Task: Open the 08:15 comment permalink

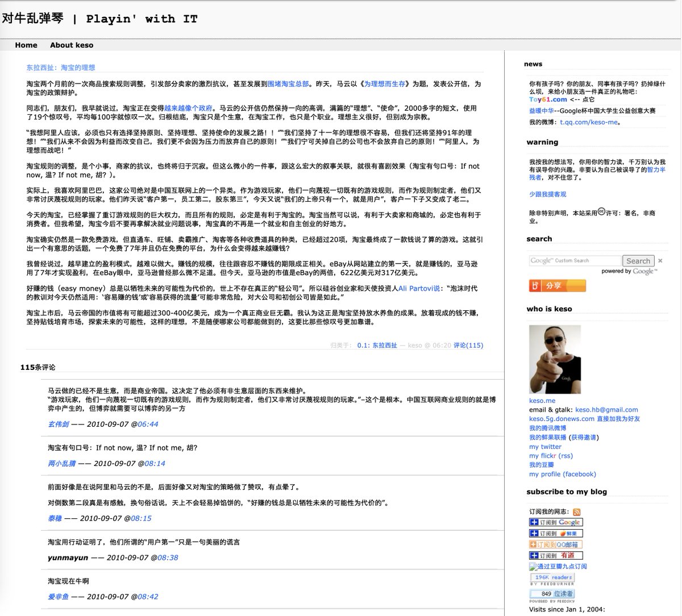Action: point(141,518)
